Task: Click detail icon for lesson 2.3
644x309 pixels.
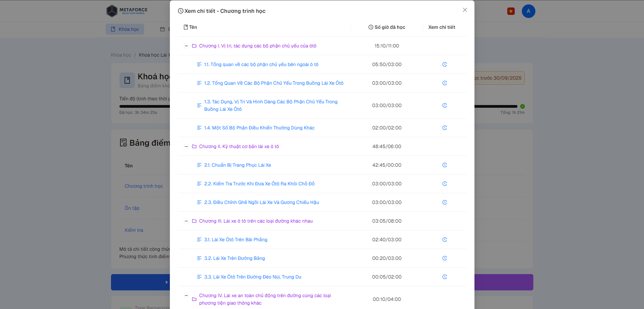Action: tap(444, 202)
